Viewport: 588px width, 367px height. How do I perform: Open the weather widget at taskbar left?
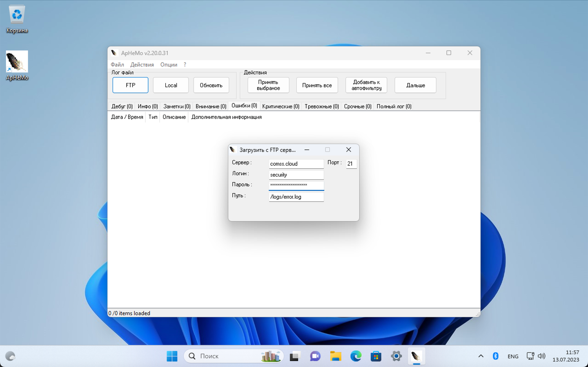point(10,356)
